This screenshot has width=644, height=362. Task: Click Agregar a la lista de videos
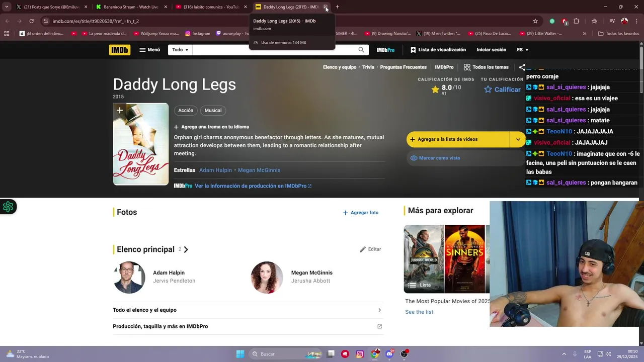point(458,139)
